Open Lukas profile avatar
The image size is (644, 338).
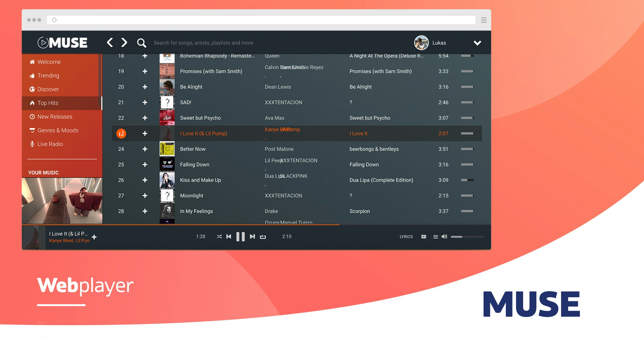(x=421, y=43)
